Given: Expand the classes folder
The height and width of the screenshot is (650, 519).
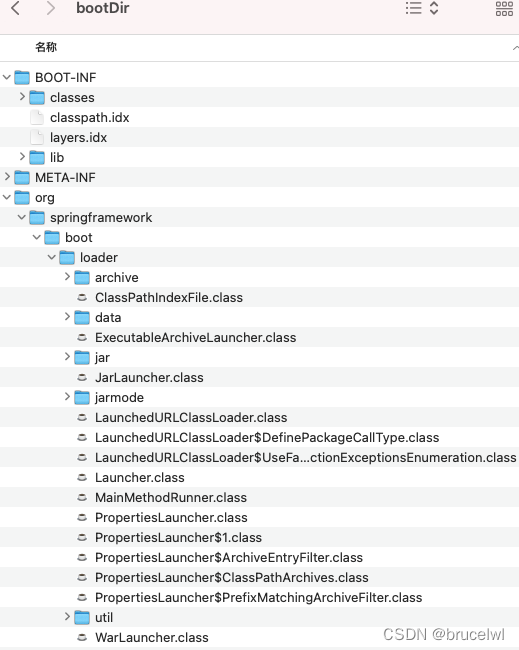Looking at the screenshot, I should tap(22, 97).
